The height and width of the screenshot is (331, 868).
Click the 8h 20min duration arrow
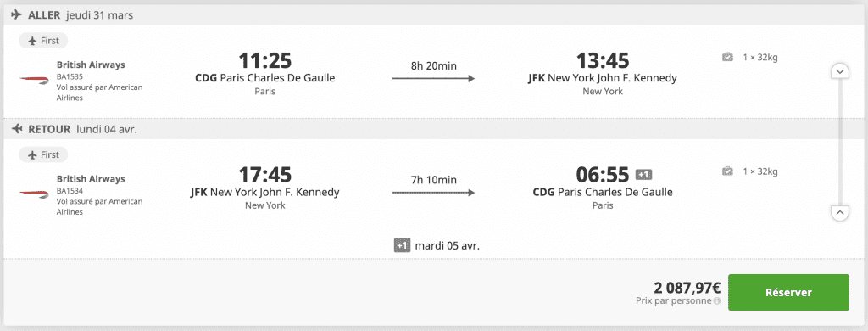[x=433, y=79]
